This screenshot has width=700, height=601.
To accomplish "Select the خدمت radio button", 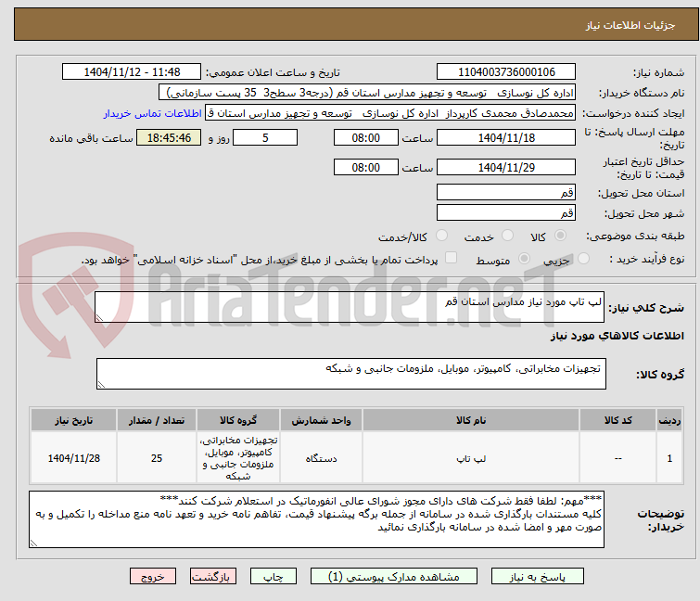I will coord(507,236).
